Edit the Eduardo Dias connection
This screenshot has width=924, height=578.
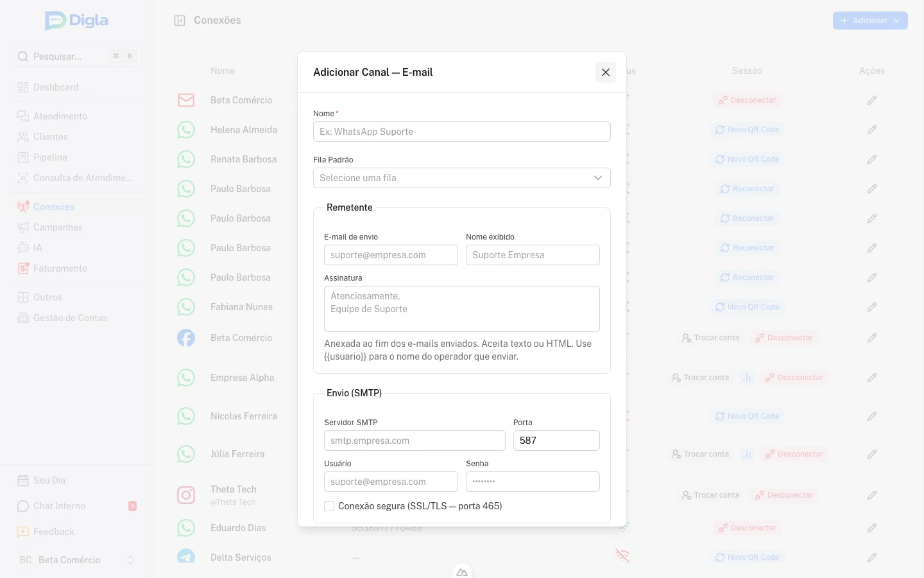click(872, 528)
